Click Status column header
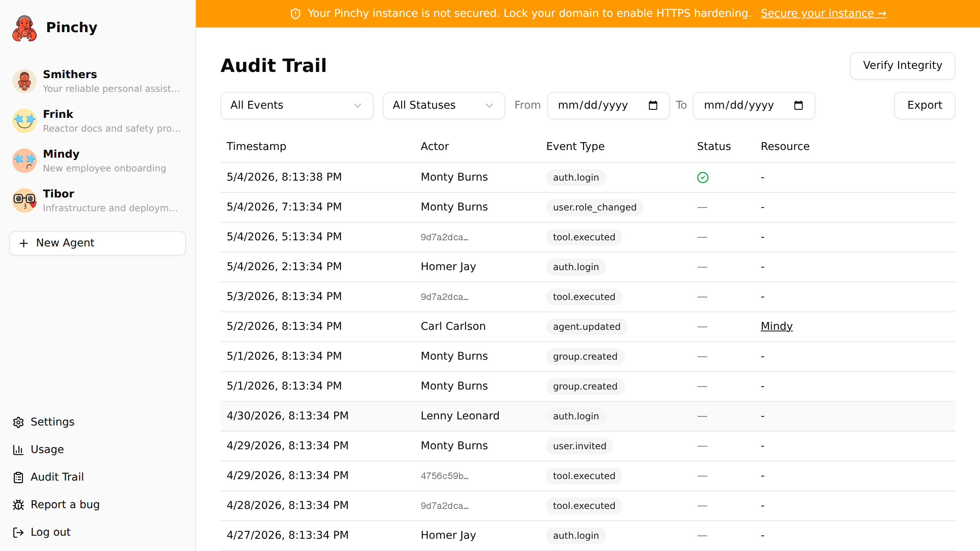 point(714,146)
